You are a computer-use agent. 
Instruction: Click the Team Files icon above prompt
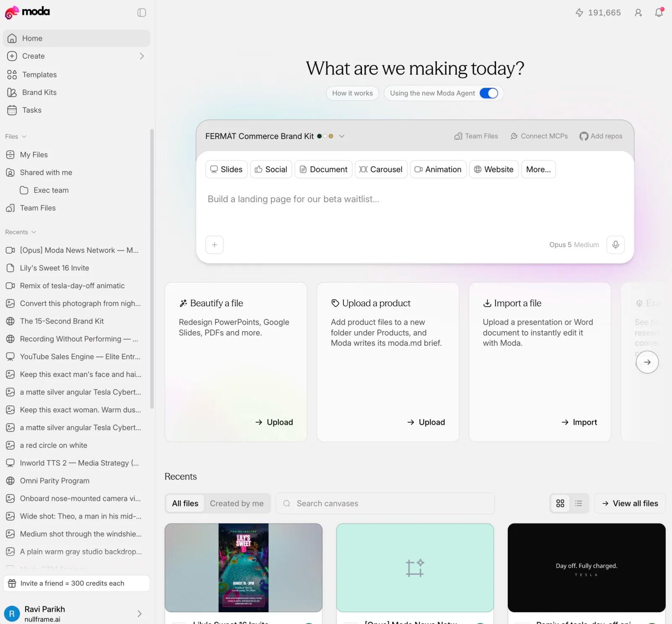[458, 136]
